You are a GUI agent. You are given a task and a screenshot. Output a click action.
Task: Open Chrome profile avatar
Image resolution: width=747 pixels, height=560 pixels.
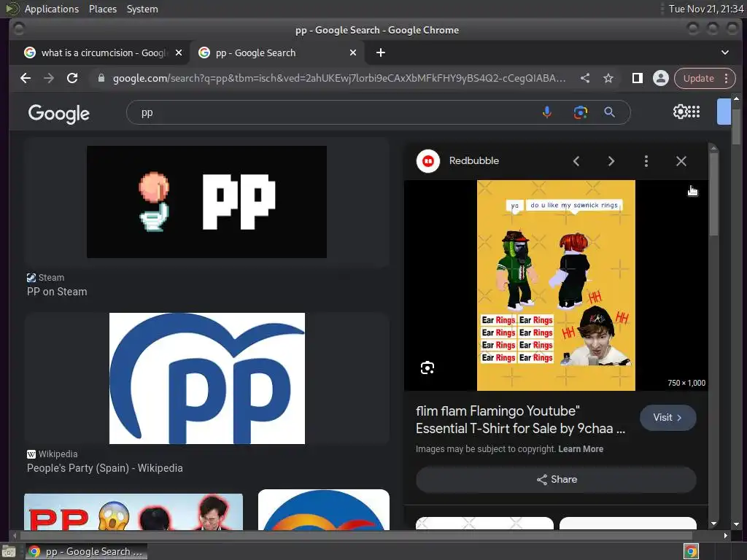[x=661, y=78]
